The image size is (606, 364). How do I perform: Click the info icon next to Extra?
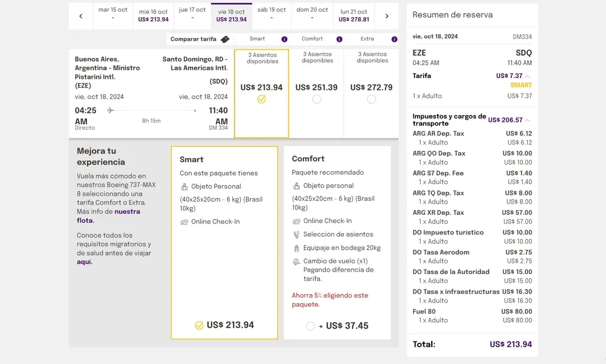click(395, 39)
